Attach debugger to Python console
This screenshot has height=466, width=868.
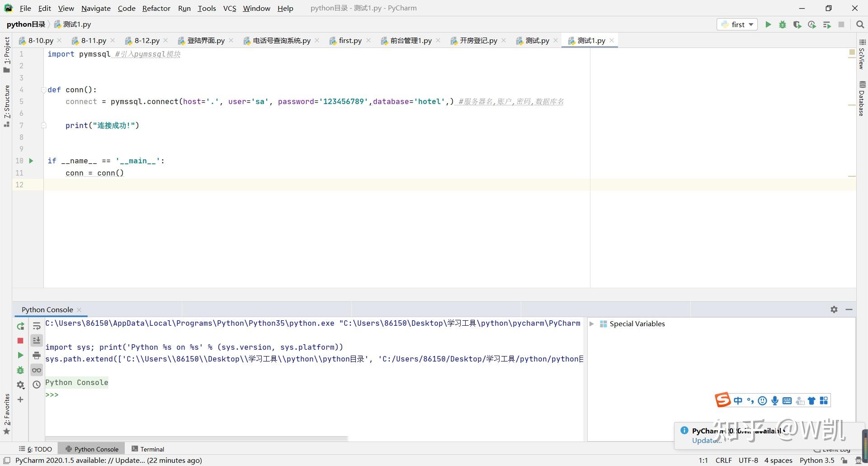point(20,370)
